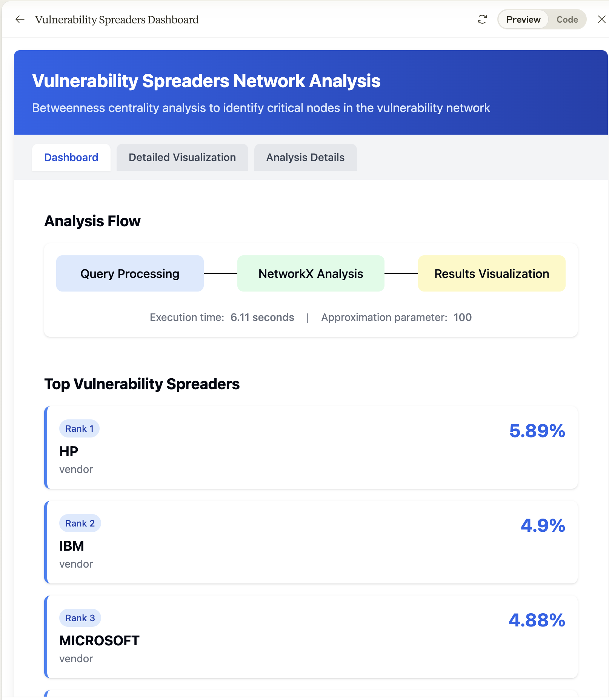Select the Rank 2 badge

coord(80,523)
